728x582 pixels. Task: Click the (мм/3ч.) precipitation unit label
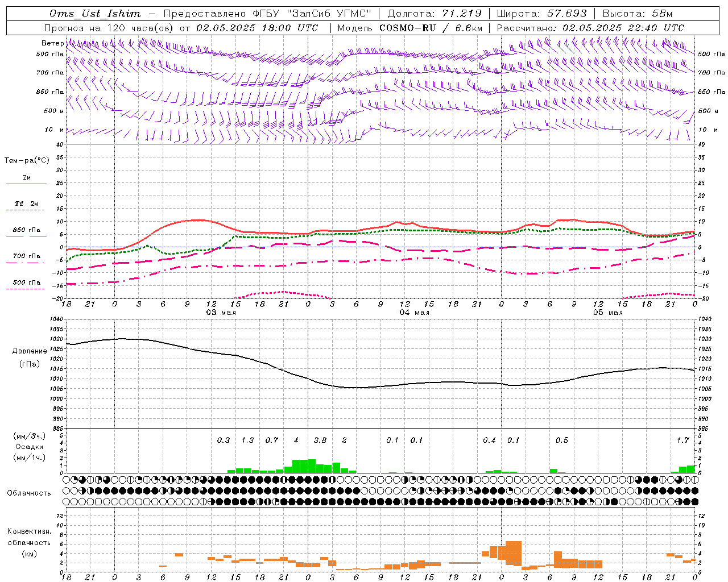click(x=30, y=436)
